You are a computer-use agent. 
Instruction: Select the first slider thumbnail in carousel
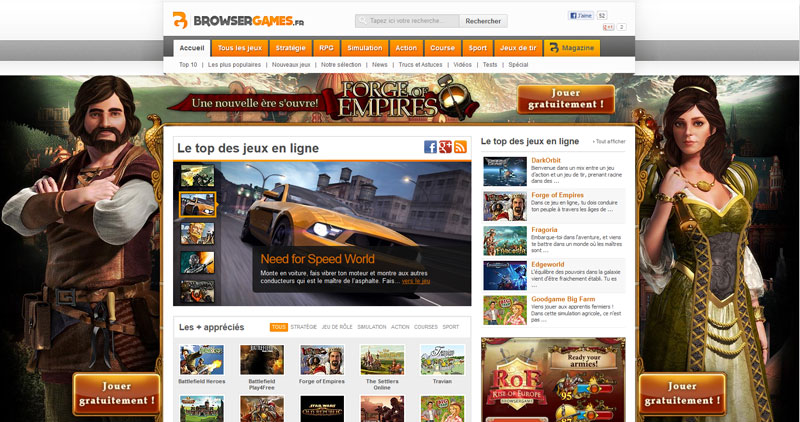click(x=197, y=176)
